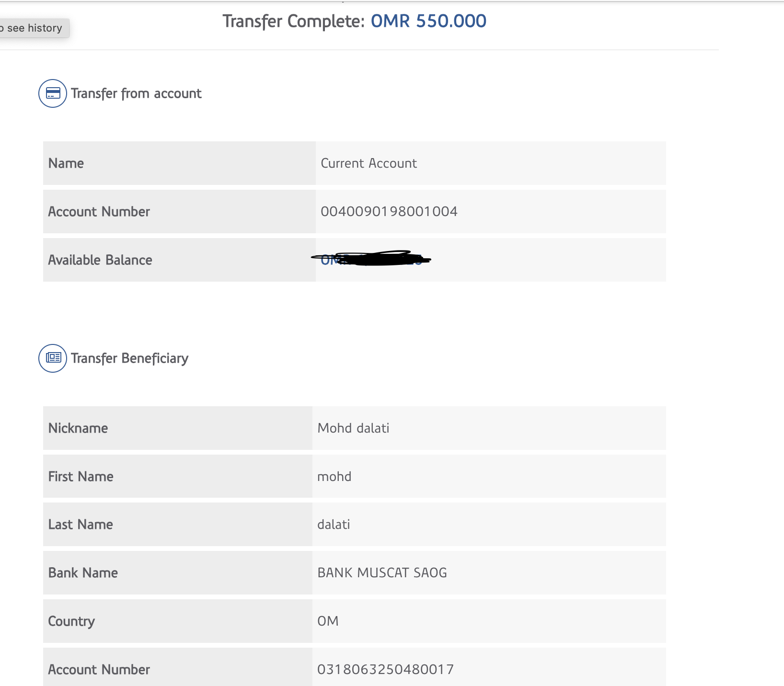Image resolution: width=784 pixels, height=686 pixels.
Task: Click the newspaper icon beside Transfer Beneficiary
Action: 53,358
